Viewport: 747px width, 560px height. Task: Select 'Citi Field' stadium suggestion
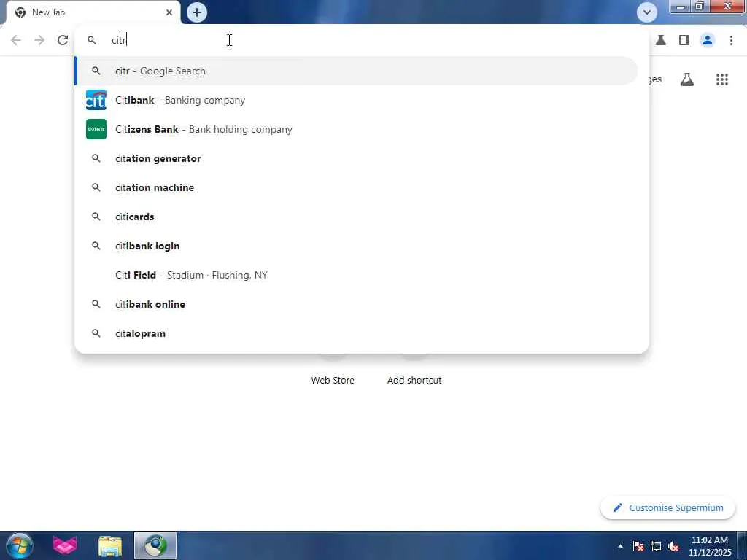point(356,275)
